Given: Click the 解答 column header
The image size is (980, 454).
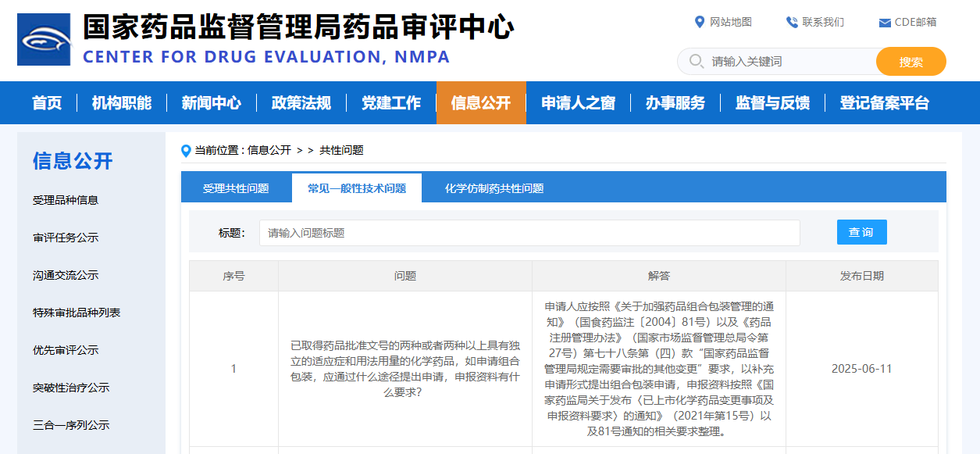Looking at the screenshot, I should click(x=659, y=276).
